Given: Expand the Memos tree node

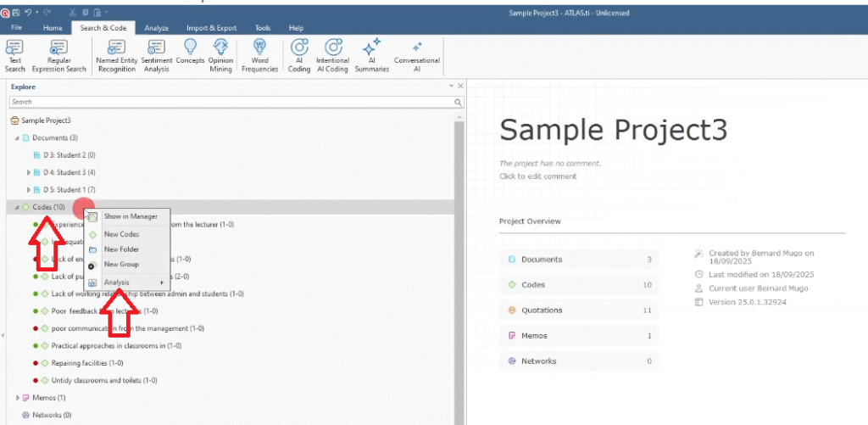Looking at the screenshot, I should [17, 398].
